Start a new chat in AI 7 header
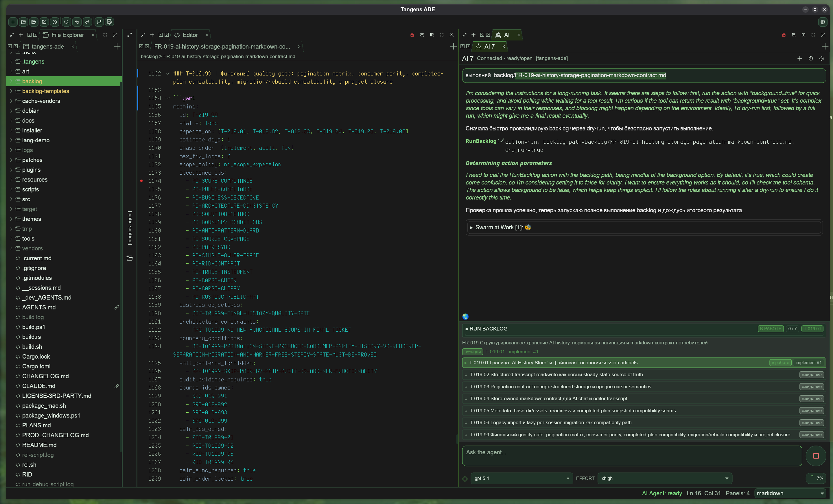Viewport: 833px width, 504px height. pyautogui.click(x=799, y=58)
